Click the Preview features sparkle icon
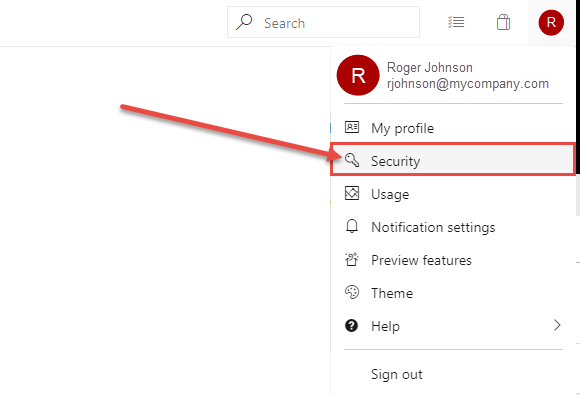Screen dimensions: 580x395 tap(352, 259)
